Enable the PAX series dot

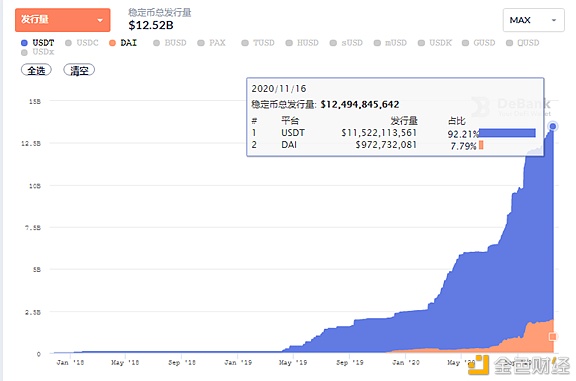[x=201, y=43]
